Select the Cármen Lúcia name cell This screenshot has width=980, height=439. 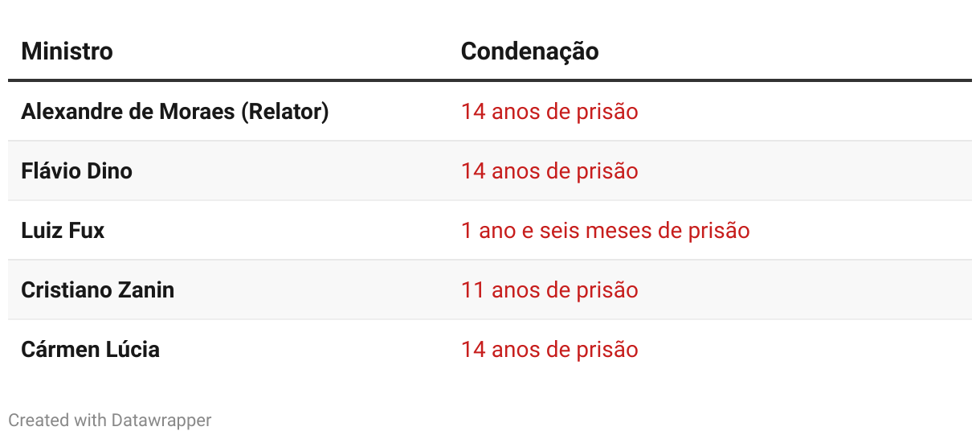pos(90,349)
